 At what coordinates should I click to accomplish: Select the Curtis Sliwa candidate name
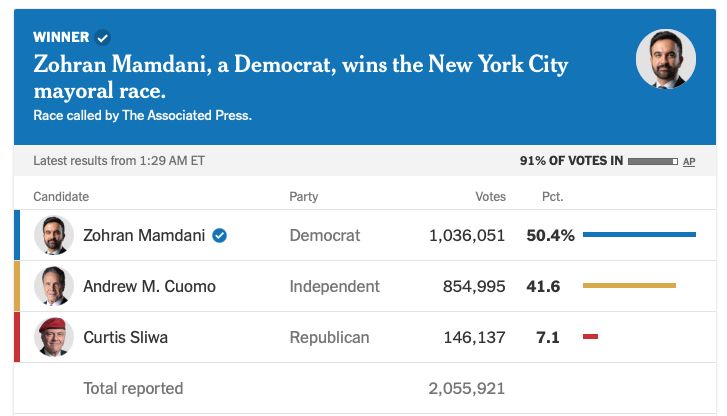[x=125, y=338]
